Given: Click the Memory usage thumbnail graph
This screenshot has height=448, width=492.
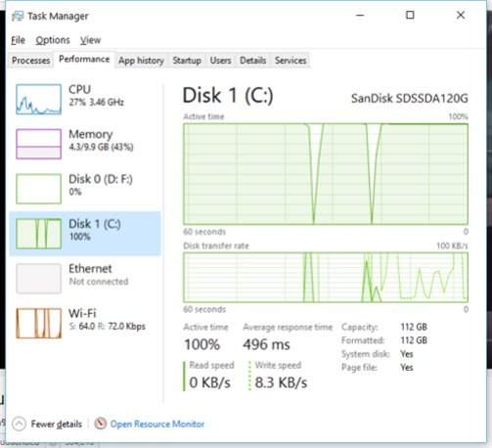Looking at the screenshot, I should (x=38, y=144).
